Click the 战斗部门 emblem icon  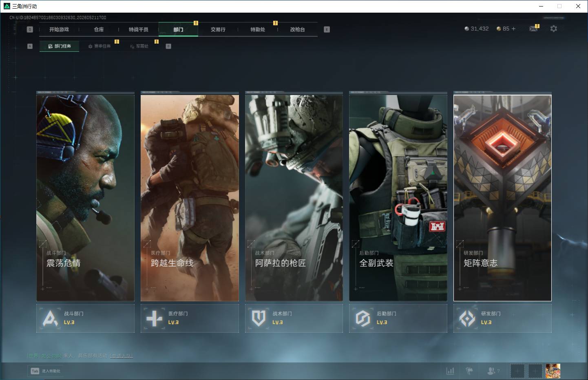click(50, 318)
